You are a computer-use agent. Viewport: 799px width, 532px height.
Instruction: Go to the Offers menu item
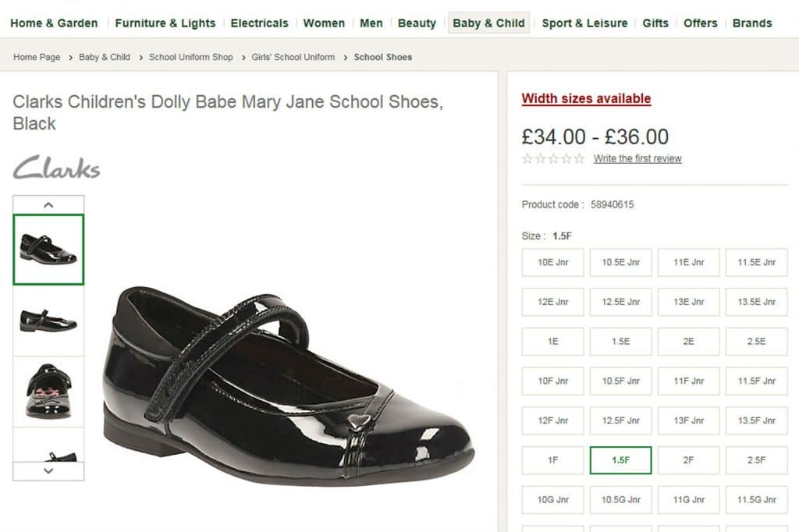tap(700, 23)
